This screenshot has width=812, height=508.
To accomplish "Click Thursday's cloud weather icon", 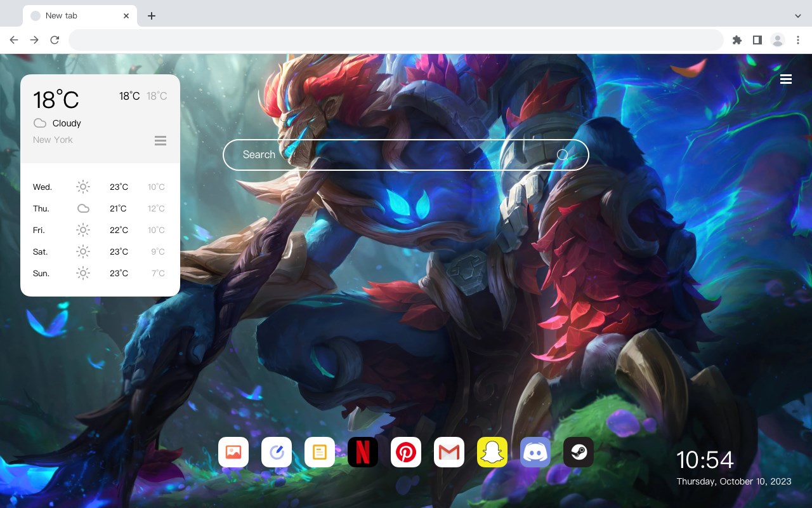I will coord(83,208).
